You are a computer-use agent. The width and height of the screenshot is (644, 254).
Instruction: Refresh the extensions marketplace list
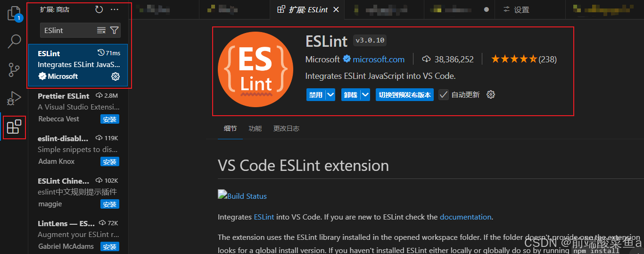click(99, 9)
